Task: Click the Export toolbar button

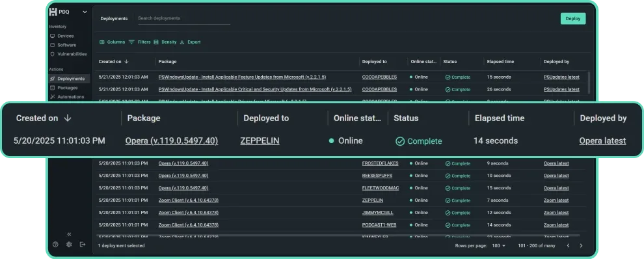Action: (x=190, y=42)
